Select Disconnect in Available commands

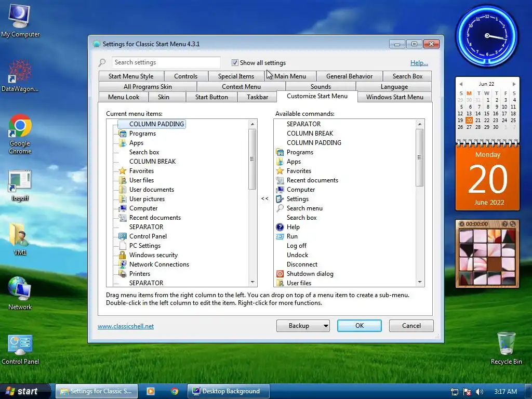[x=302, y=264]
